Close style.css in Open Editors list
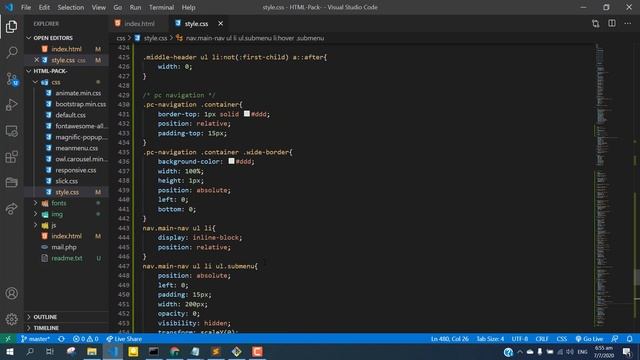This screenshot has width=640, height=360. (36, 60)
